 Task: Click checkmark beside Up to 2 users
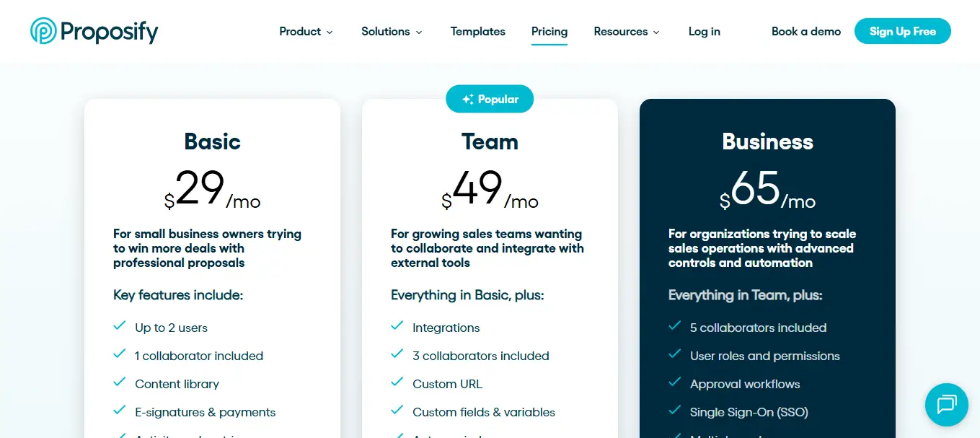(x=120, y=326)
